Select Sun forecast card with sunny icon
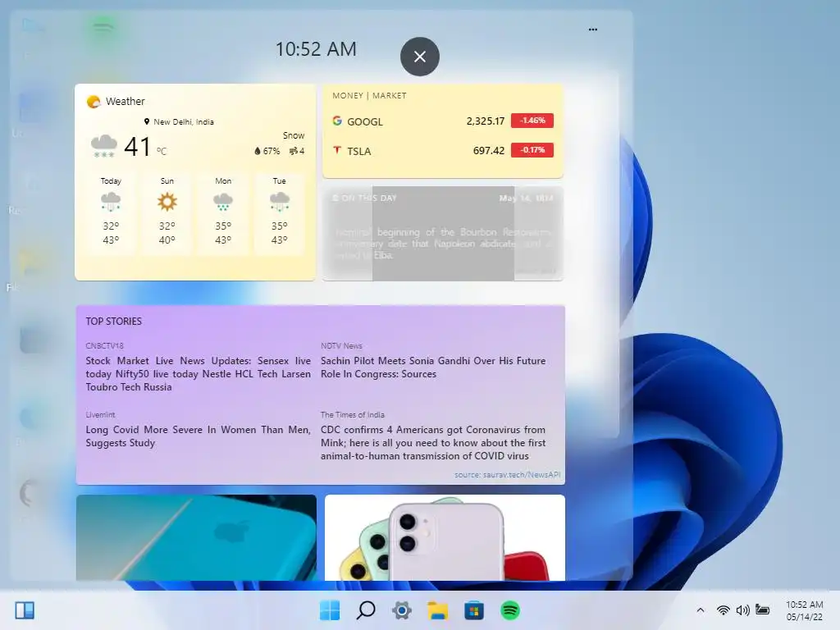The height and width of the screenshot is (630, 840). pos(167,212)
